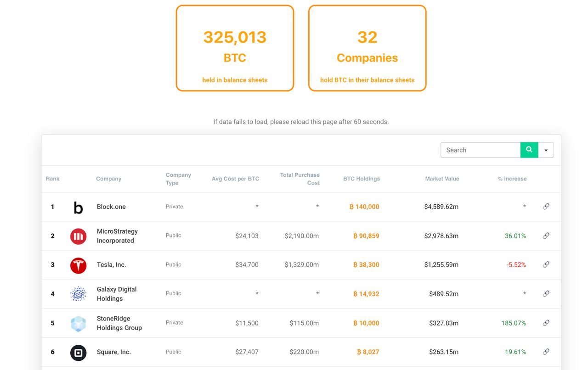Select the MicroStrategy Incorporated company name
The width and height of the screenshot is (588, 370).
click(x=117, y=236)
